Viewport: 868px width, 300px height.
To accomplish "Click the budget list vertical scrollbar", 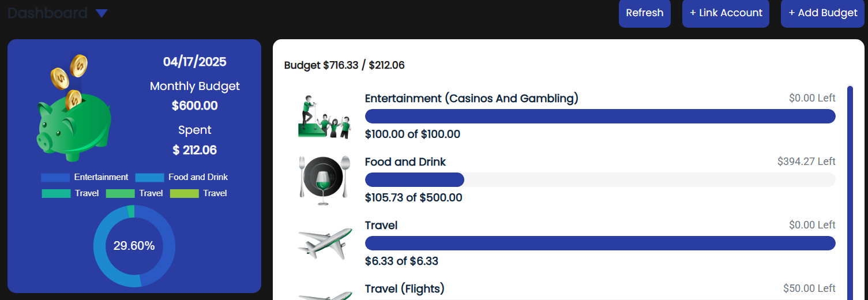I will (x=850, y=190).
